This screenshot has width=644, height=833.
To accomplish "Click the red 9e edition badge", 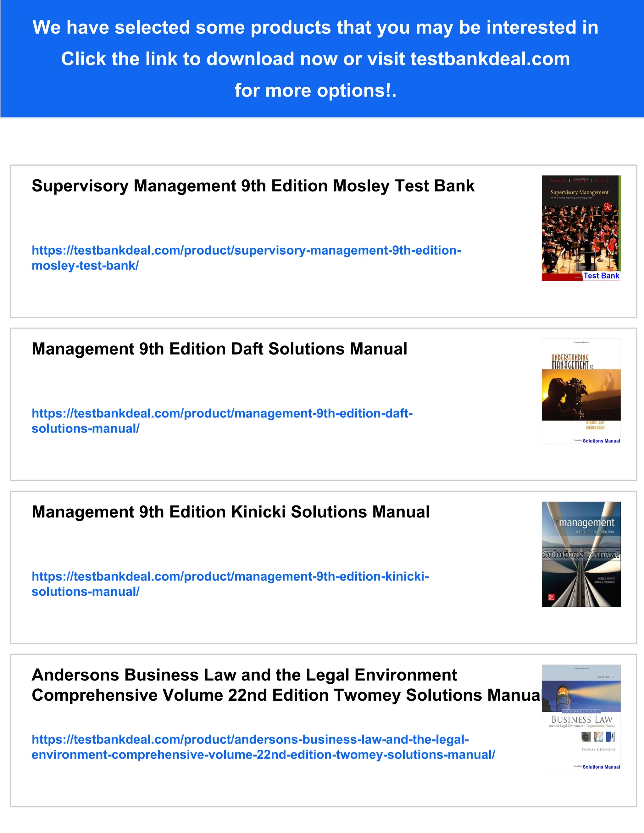I will tap(608, 207).
